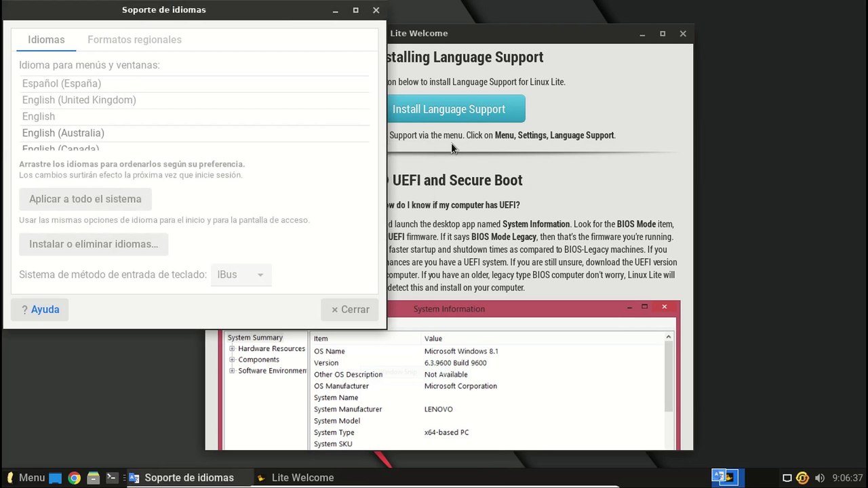This screenshot has width=868, height=488.
Task: Click the Microsoft Corporation value
Action: 460,386
